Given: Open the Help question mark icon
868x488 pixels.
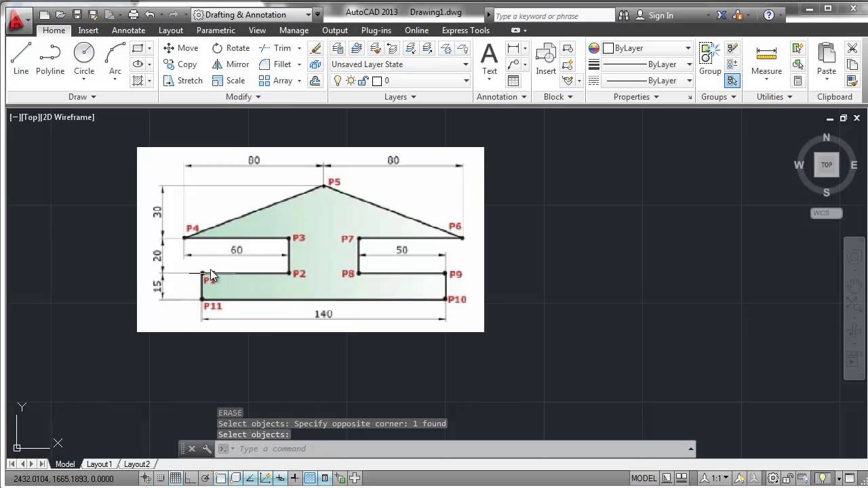Looking at the screenshot, I should pos(768,15).
